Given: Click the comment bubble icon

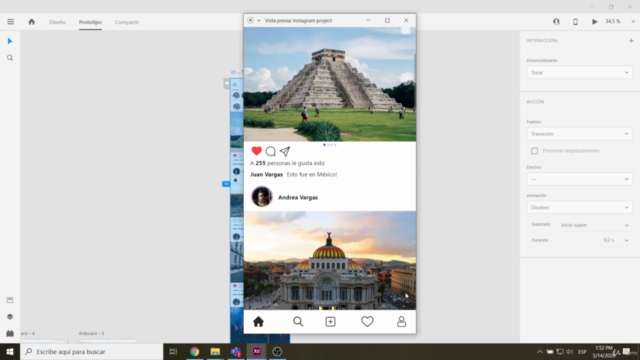Looking at the screenshot, I should point(271,151).
